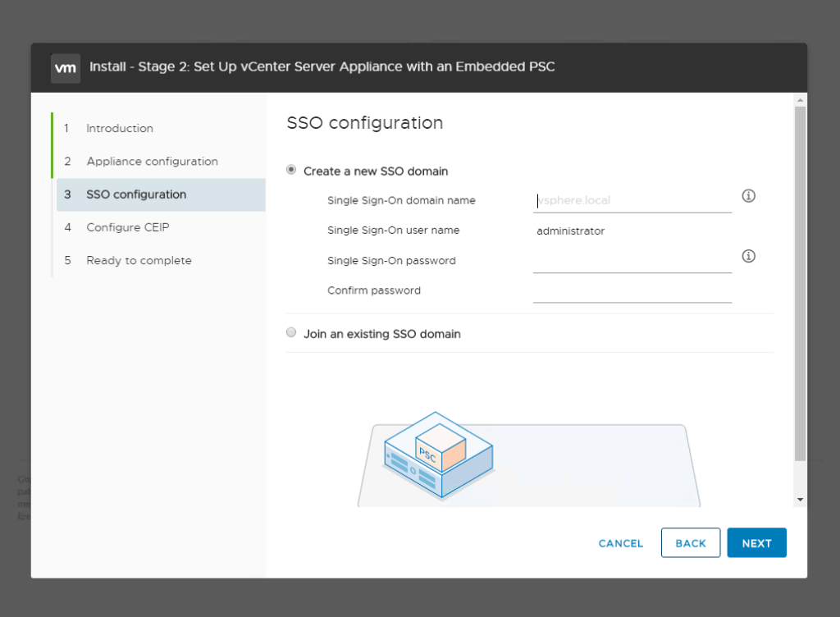Click the scrollbar down arrow
This screenshot has height=617, width=840.
tap(800, 500)
